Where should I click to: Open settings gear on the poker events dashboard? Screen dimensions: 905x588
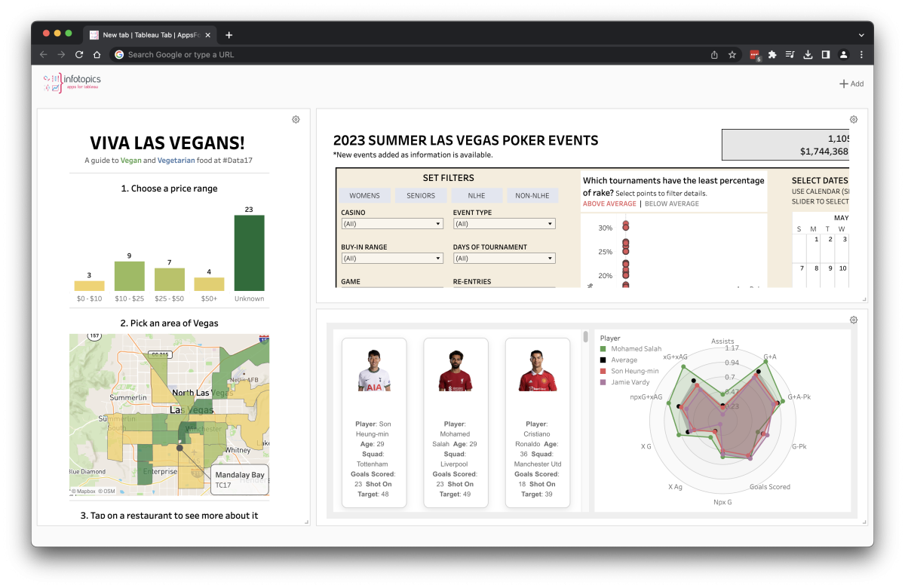point(853,119)
